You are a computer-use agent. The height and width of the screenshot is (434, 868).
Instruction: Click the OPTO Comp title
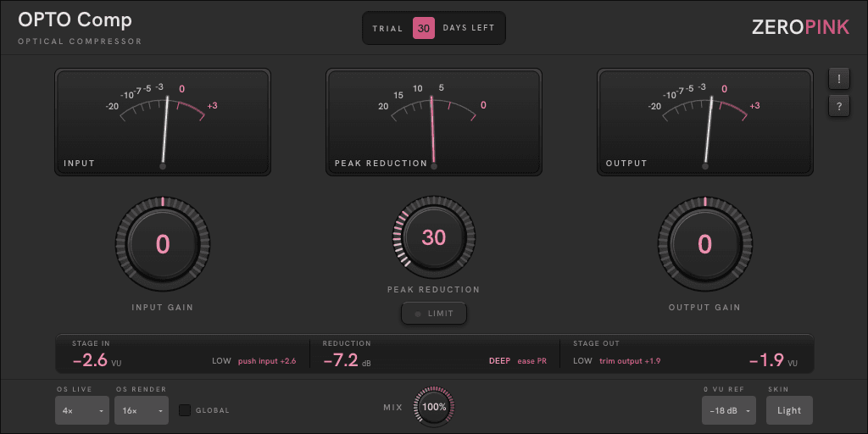tap(75, 20)
